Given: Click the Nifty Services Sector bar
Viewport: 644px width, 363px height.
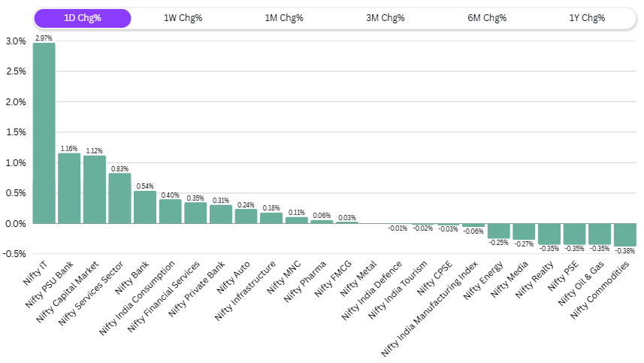Looking at the screenshot, I should (120, 198).
